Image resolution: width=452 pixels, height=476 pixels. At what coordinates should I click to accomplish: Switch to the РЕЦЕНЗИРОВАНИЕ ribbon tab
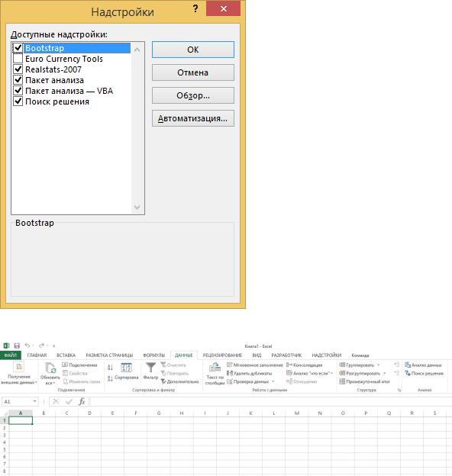tap(222, 355)
